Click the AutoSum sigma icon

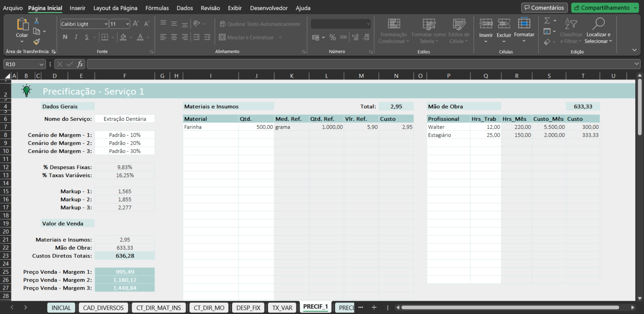point(547,21)
